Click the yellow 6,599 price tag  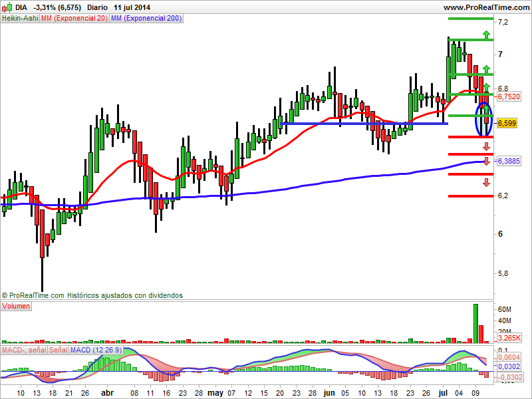click(x=507, y=123)
